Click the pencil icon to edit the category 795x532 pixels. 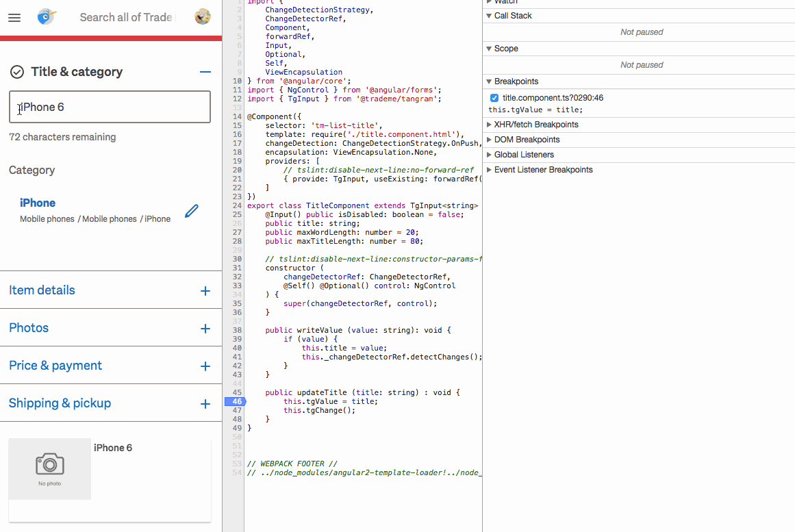click(x=192, y=211)
